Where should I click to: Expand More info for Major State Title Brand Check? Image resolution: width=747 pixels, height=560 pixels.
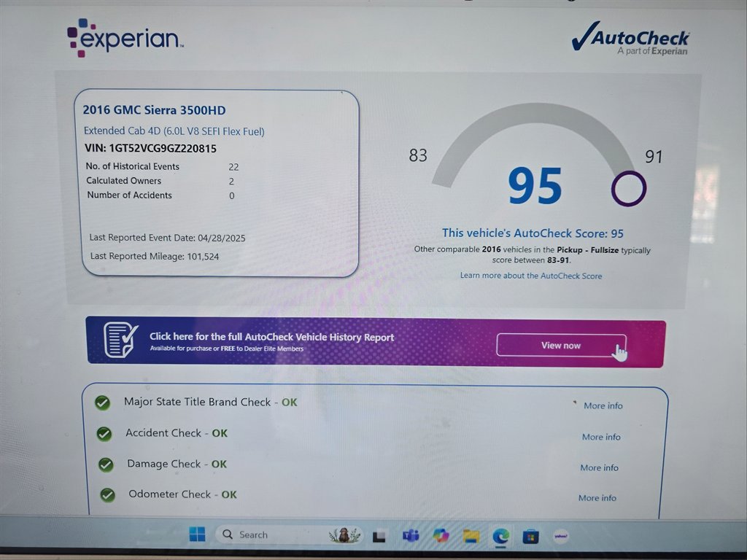(x=603, y=406)
